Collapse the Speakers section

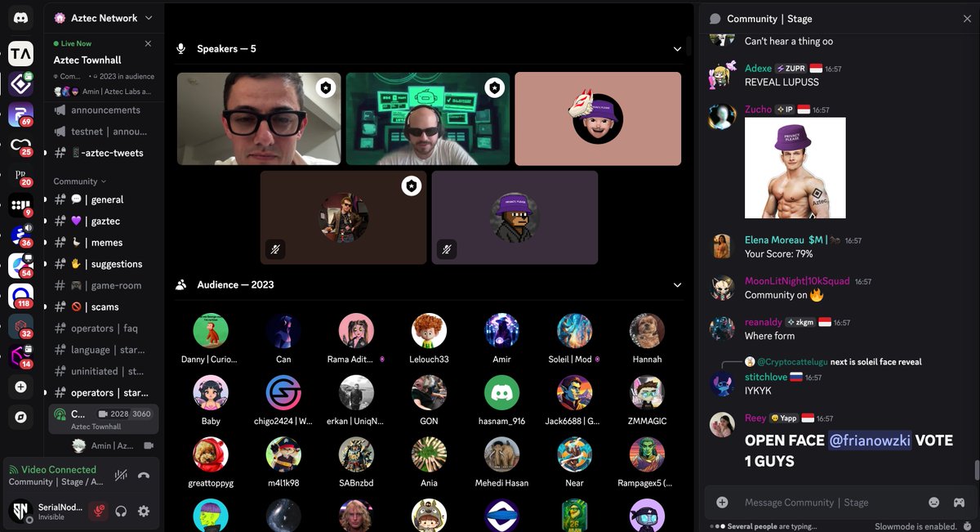coord(677,48)
